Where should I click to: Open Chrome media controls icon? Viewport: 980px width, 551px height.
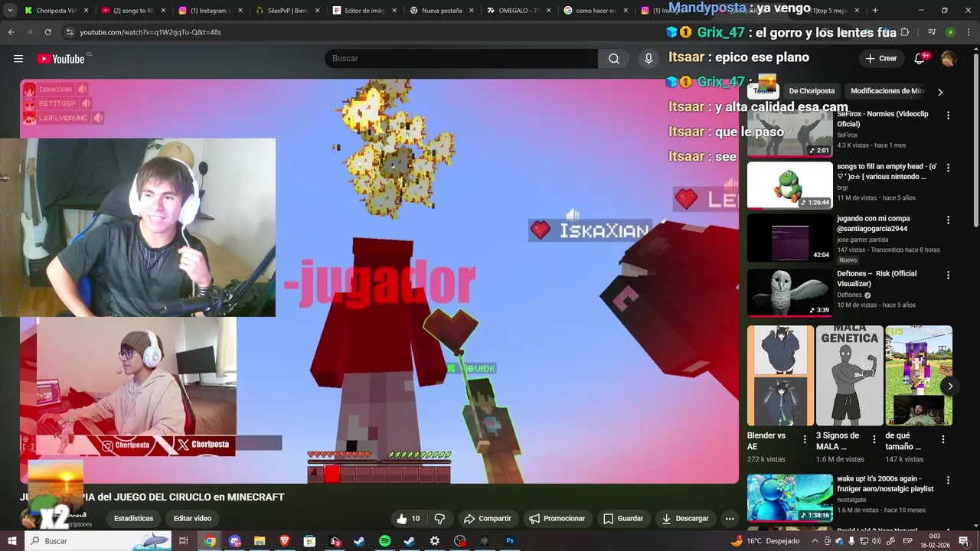[932, 32]
